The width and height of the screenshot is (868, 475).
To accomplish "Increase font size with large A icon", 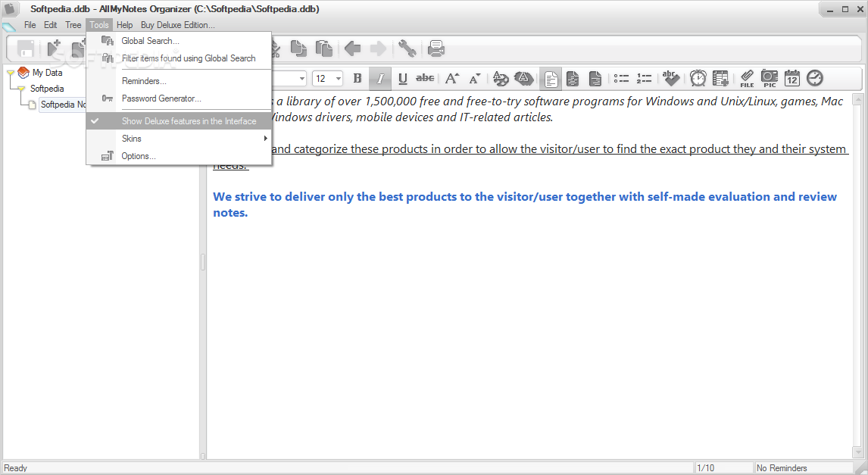I will (451, 79).
